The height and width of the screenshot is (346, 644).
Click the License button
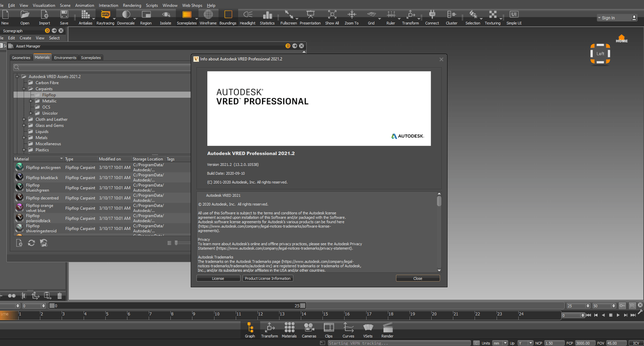point(218,278)
